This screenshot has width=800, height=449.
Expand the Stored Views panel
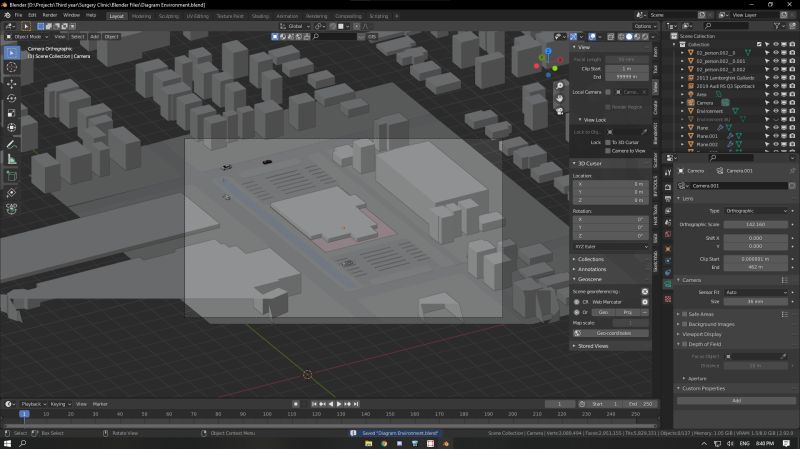point(593,346)
